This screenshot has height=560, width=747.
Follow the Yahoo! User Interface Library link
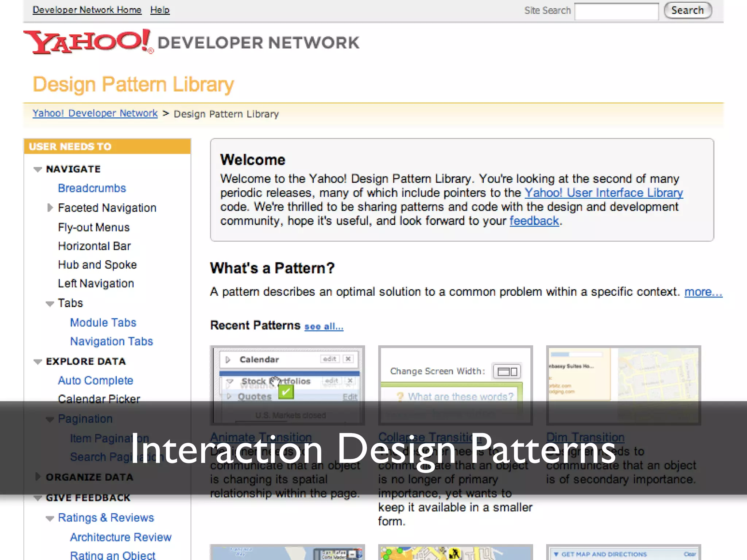(x=604, y=192)
